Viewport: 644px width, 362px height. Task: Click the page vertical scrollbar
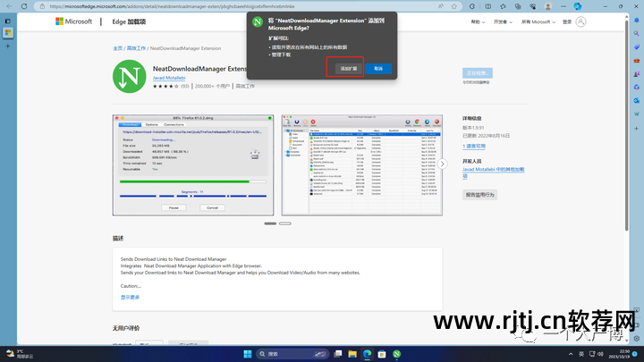click(626, 125)
